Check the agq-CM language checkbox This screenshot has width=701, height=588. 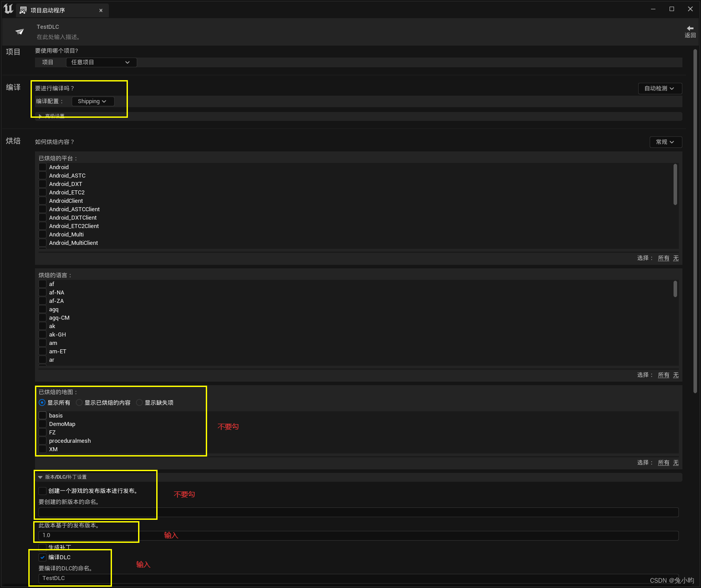click(x=42, y=317)
